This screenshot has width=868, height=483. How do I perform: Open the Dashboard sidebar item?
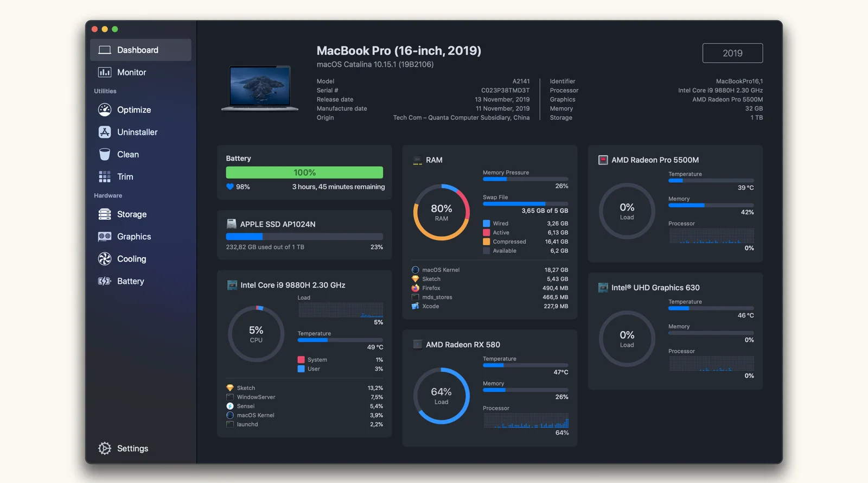point(141,50)
